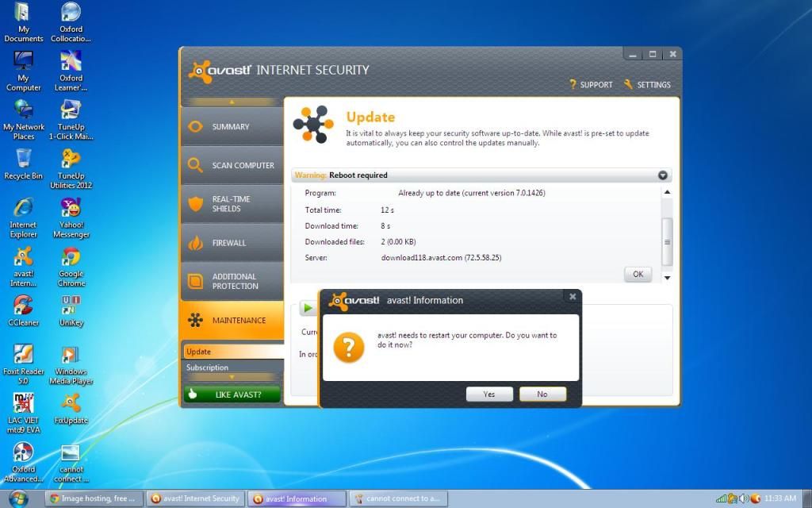The height and width of the screenshot is (508, 812).
Task: Open the Recycle Bin
Action: (23, 165)
